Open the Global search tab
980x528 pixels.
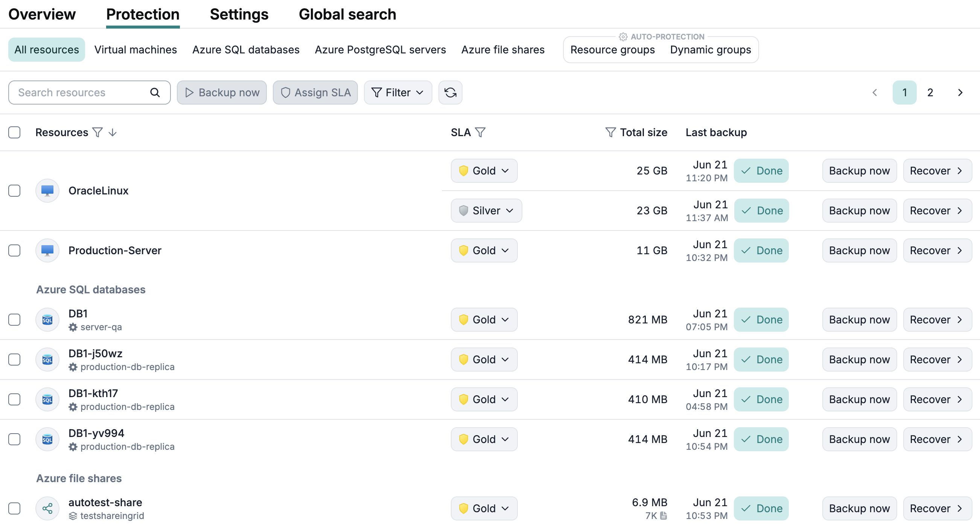(x=347, y=14)
